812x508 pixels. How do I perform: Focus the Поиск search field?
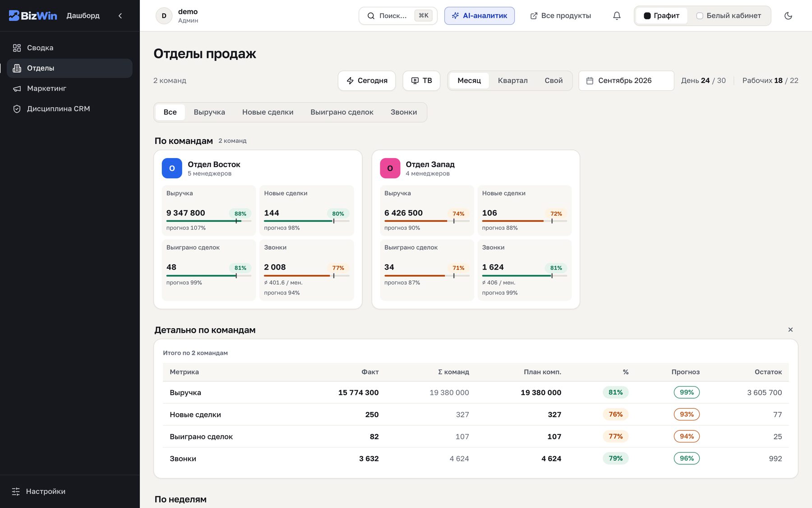(398, 16)
